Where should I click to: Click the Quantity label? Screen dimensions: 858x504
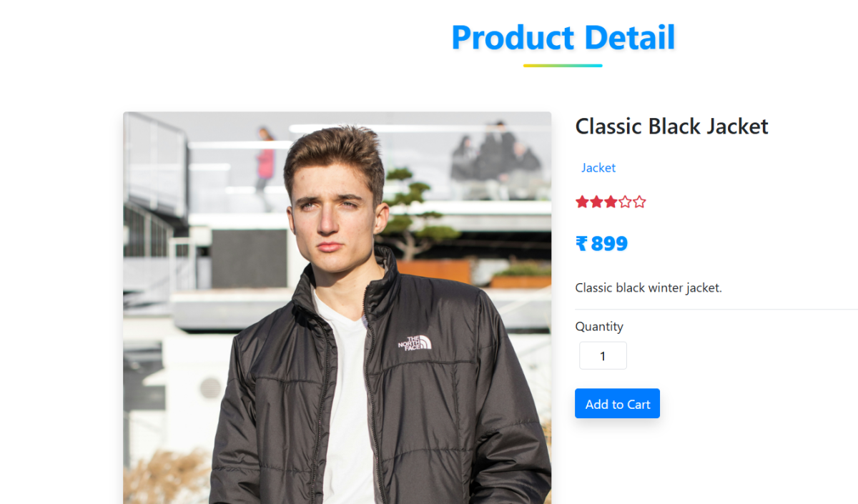point(599,327)
